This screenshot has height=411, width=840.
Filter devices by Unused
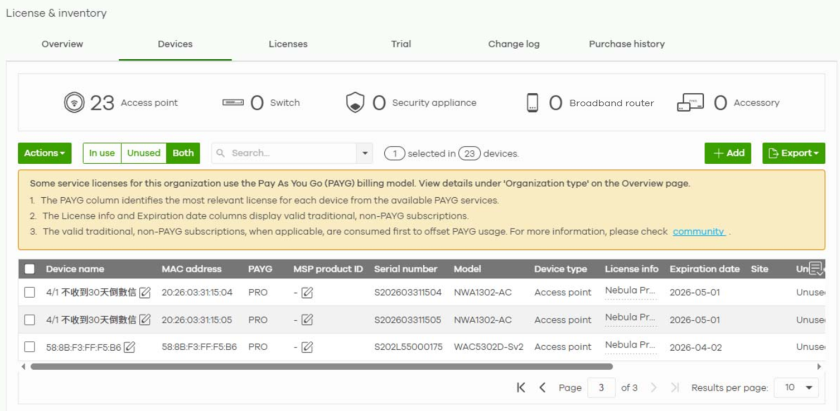pos(144,153)
